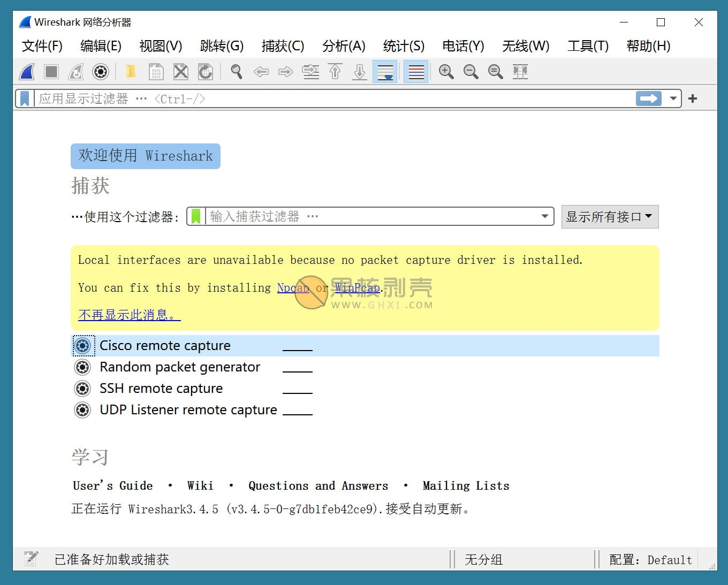Viewport: 728px width, 585px height.
Task: Find a packet using the magnifier icon
Action: [x=236, y=71]
